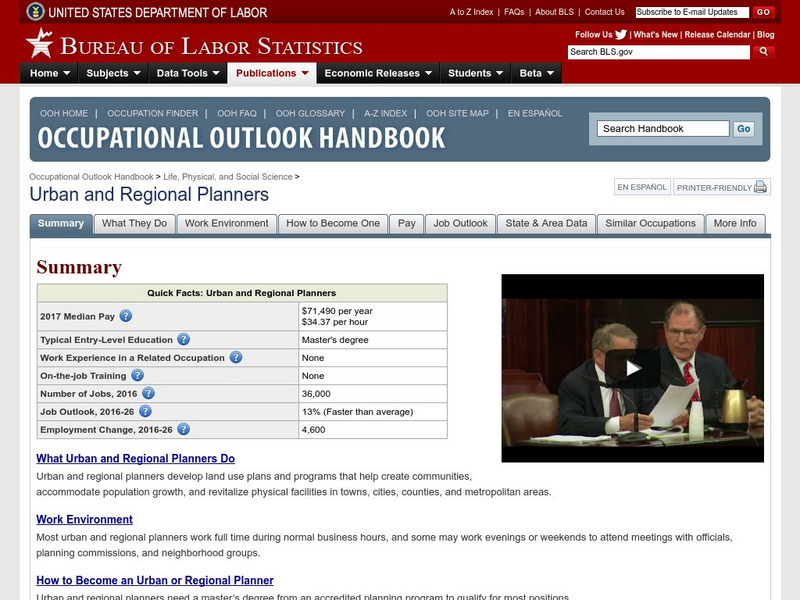Open the Release Calendar link
Screen dimensions: 800x600
point(717,35)
